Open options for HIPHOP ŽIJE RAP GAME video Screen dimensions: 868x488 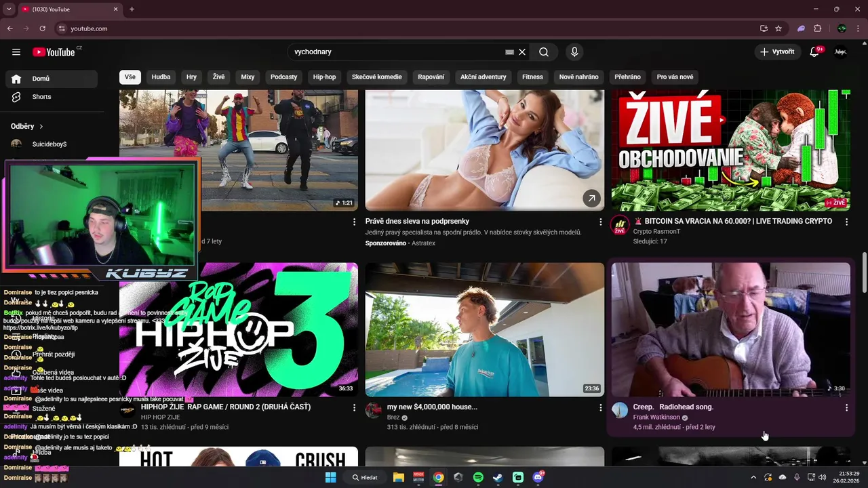[x=354, y=407]
